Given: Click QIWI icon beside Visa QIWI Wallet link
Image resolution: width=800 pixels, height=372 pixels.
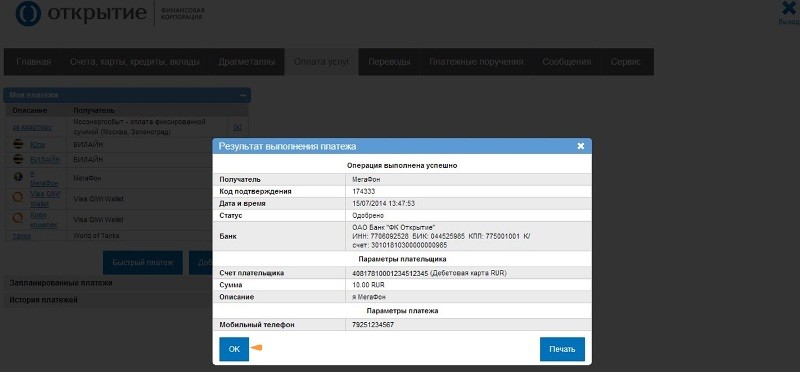Looking at the screenshot, I should 18,197.
